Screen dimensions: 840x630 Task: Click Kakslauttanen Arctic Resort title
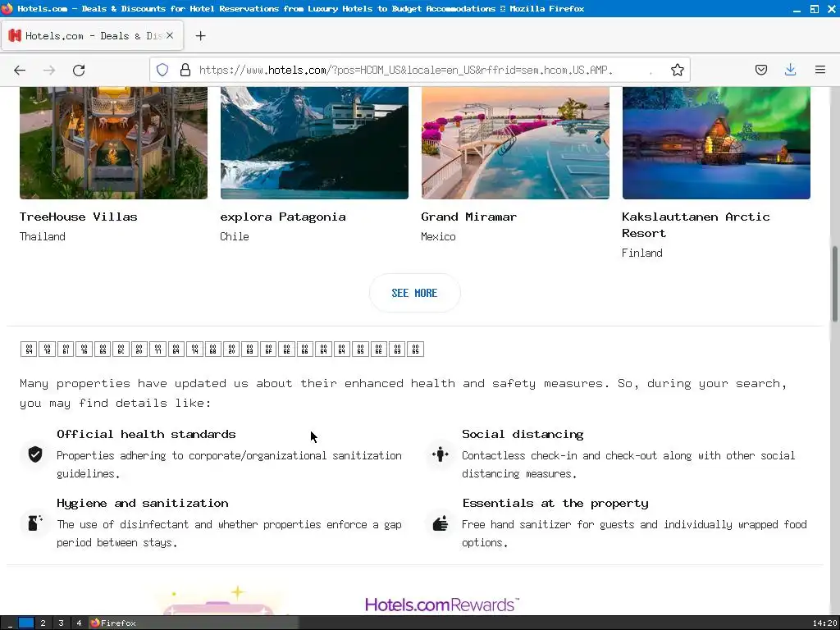(696, 225)
